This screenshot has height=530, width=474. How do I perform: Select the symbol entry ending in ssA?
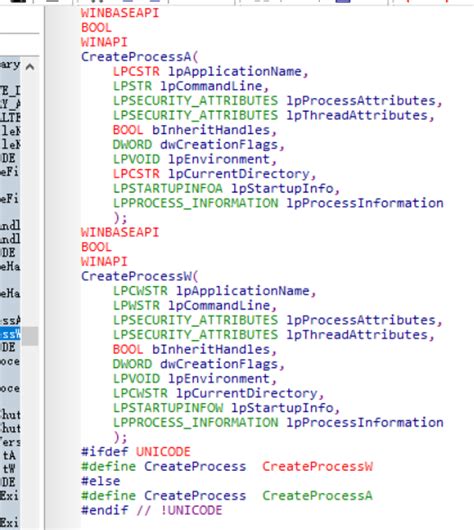point(10,320)
